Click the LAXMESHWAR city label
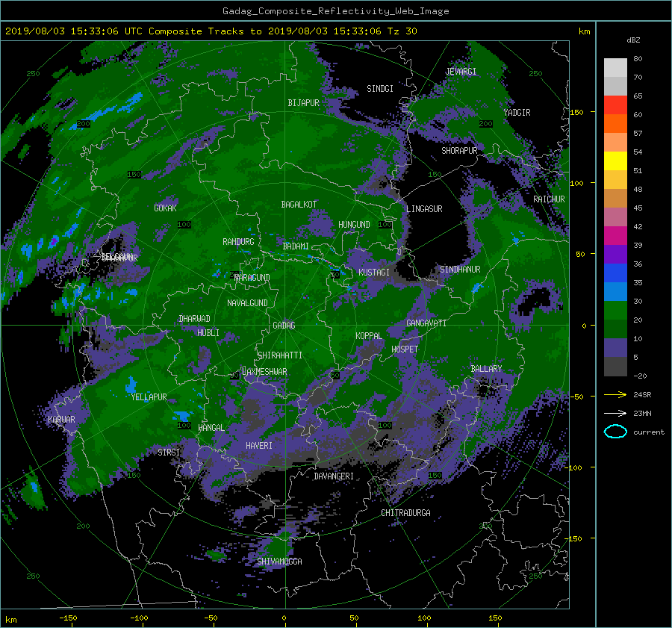 pos(264,371)
